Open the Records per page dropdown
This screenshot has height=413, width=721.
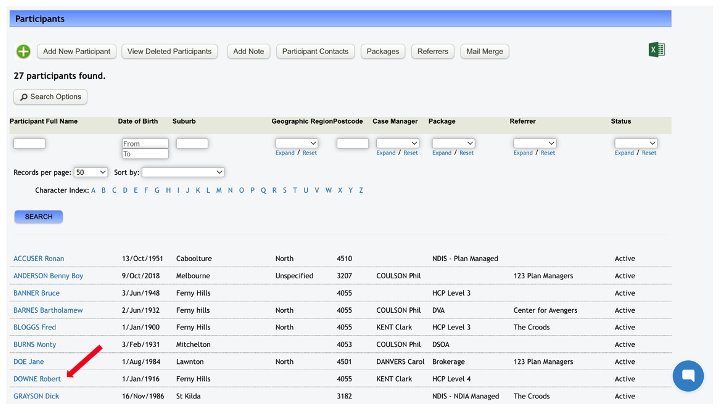(91, 172)
